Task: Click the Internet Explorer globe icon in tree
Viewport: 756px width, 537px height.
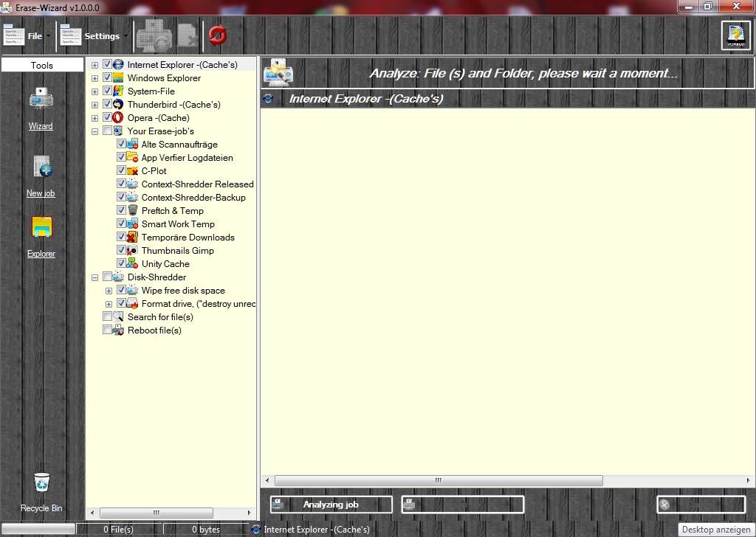Action: coord(118,64)
